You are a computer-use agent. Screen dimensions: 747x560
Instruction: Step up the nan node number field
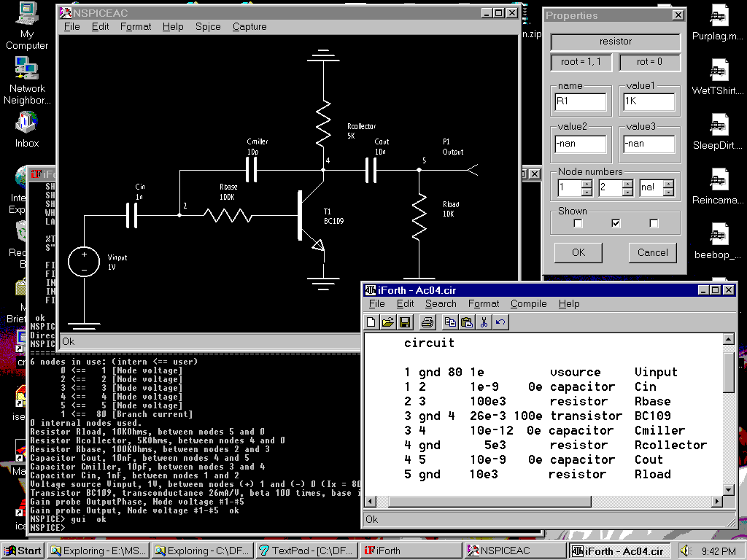[x=669, y=183]
